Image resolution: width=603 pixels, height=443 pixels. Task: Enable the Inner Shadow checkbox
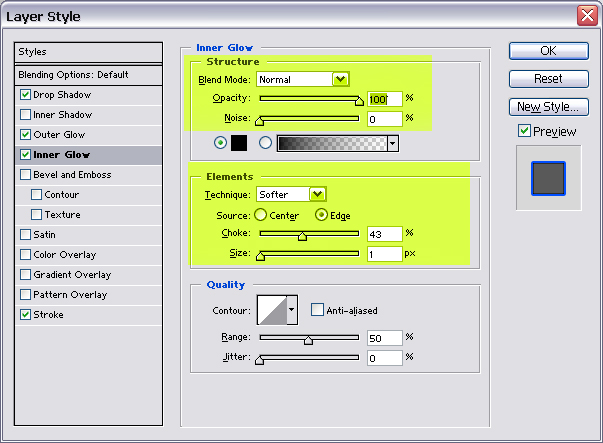(25, 115)
